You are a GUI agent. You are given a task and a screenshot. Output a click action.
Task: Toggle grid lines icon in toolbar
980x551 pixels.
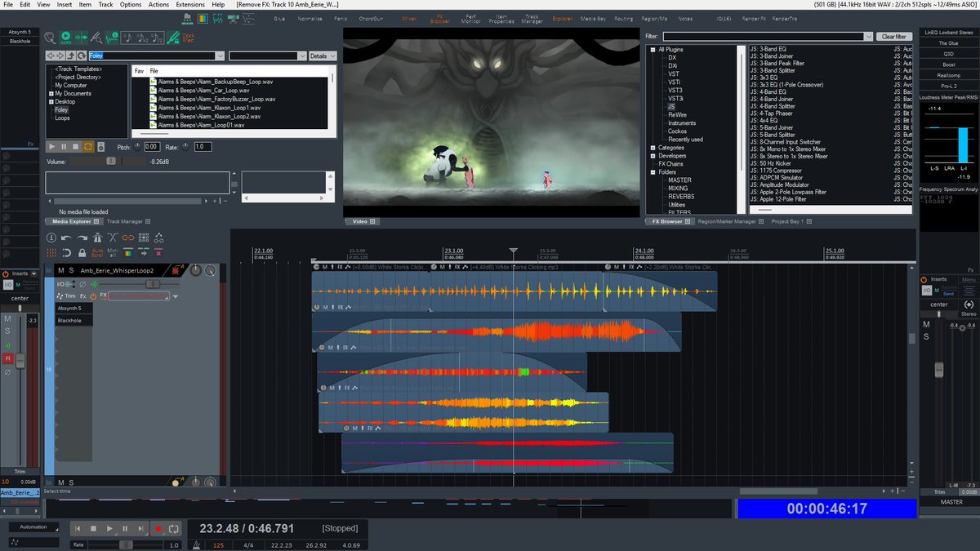[x=51, y=253]
